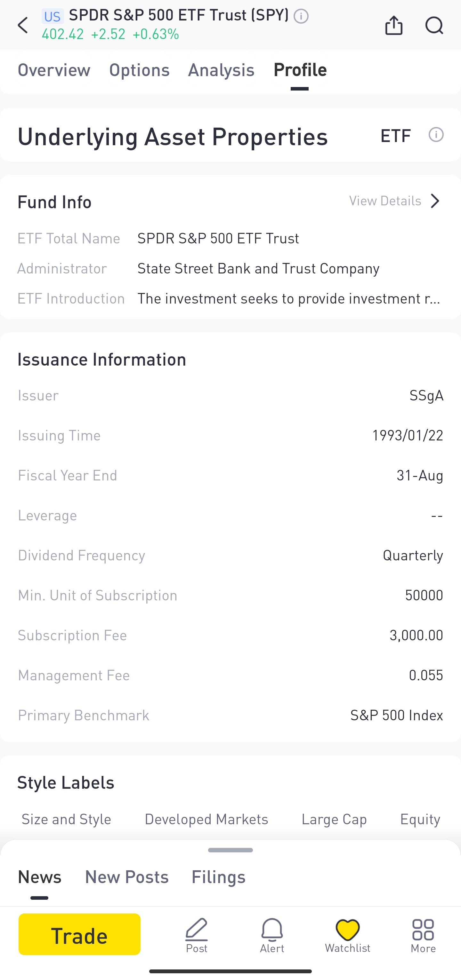
Task: Open the Analysis tab
Action: pos(221,70)
